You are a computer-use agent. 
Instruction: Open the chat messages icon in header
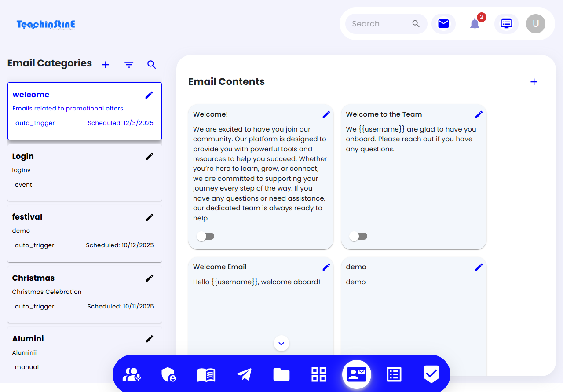coord(506,24)
